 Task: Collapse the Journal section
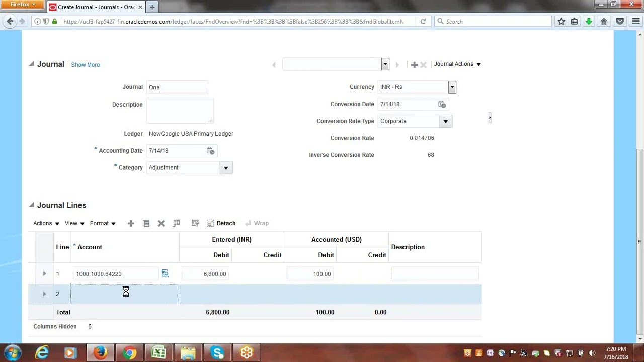pos(32,64)
